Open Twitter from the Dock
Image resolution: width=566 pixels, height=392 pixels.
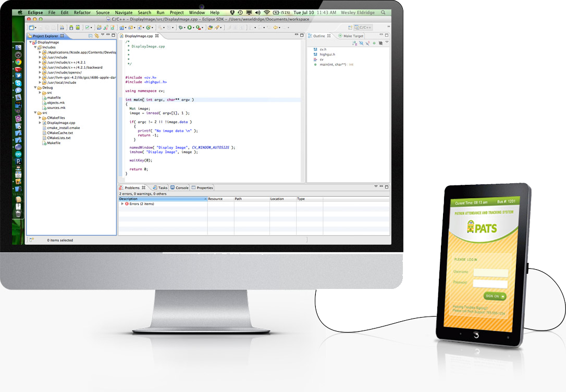(18, 75)
